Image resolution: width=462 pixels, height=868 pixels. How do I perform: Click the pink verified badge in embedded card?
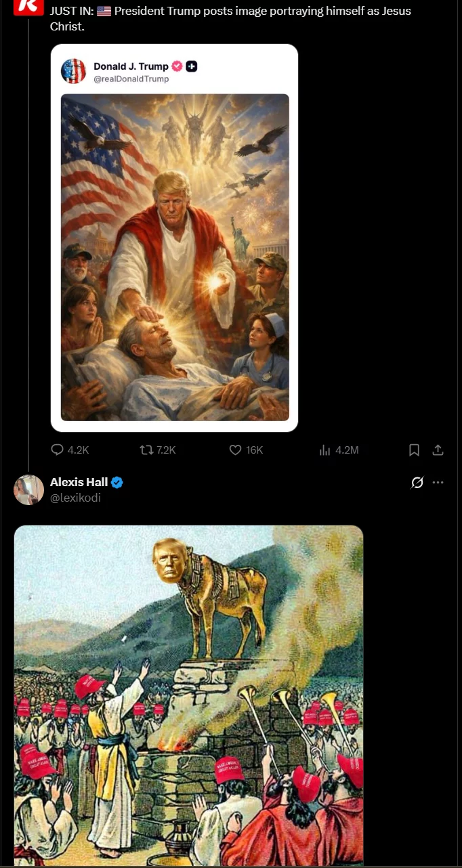pos(177,66)
